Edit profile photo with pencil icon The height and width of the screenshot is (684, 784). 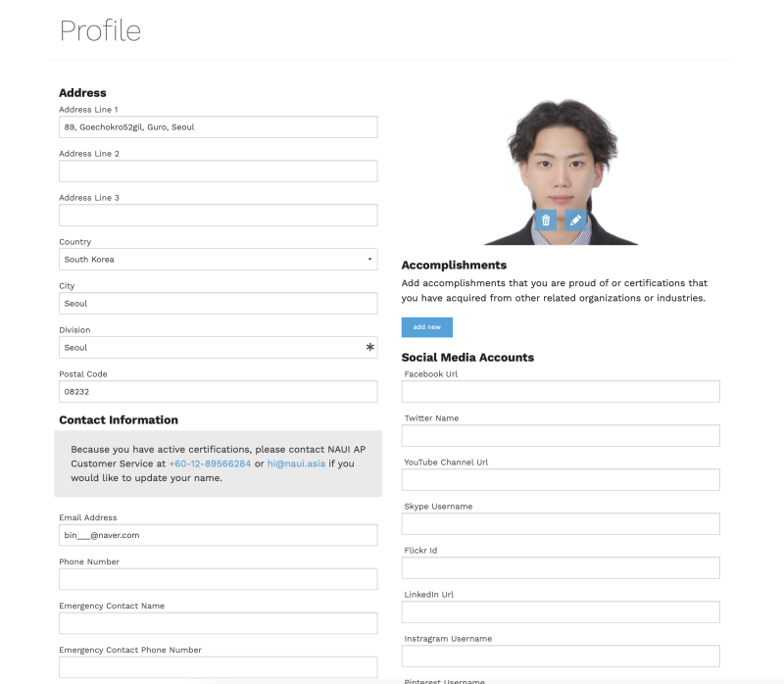point(575,220)
